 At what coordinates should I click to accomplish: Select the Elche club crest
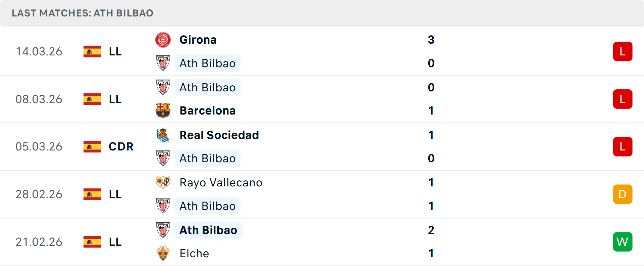[x=163, y=254]
